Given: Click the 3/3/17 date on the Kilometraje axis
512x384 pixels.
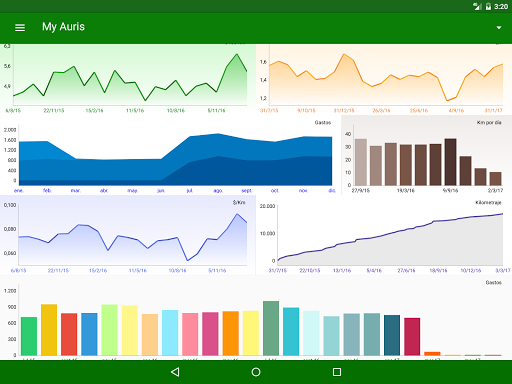Looking at the screenshot, I should pyautogui.click(x=503, y=270).
